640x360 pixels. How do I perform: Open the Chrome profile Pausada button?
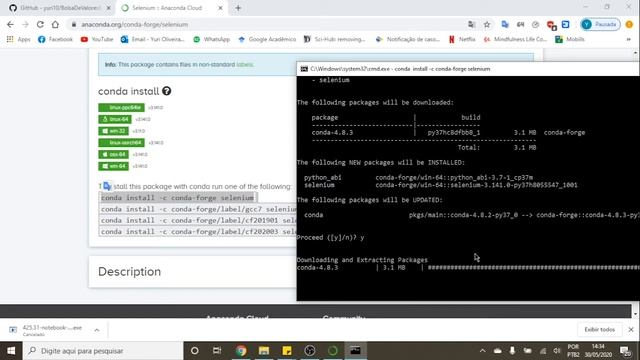pos(600,24)
